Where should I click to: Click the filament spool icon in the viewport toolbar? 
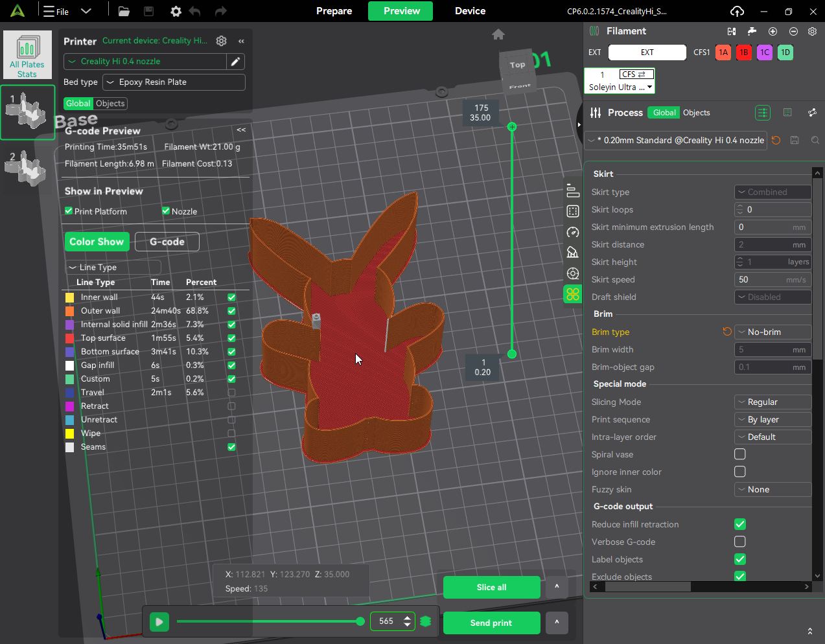point(573,273)
